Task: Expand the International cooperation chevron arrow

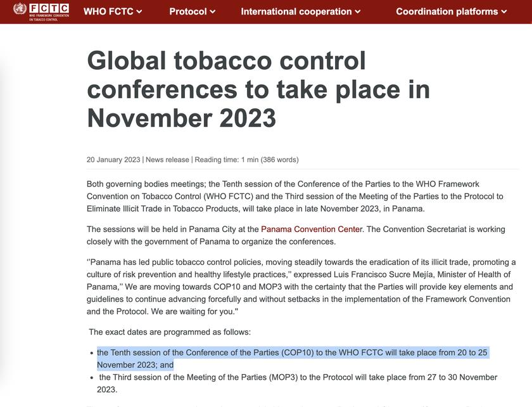Action: point(358,12)
